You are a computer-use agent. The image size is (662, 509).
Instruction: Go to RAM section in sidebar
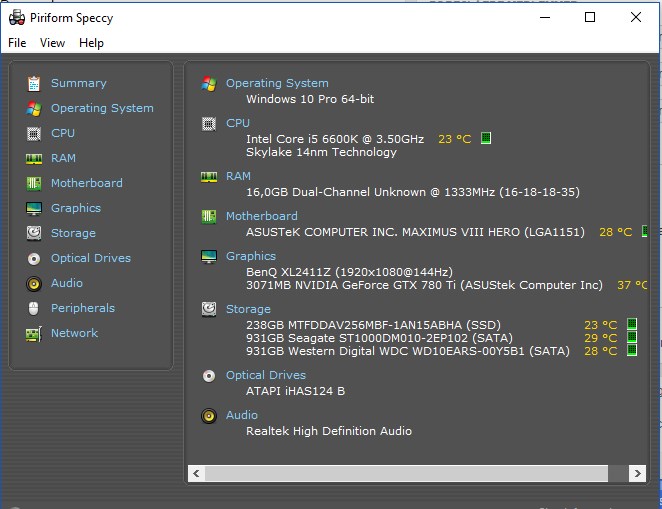[63, 158]
